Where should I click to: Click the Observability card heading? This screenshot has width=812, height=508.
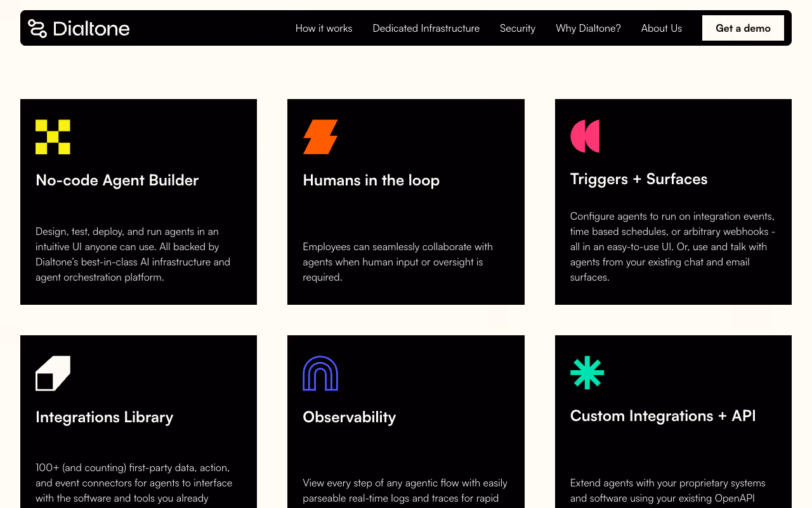pos(350,417)
